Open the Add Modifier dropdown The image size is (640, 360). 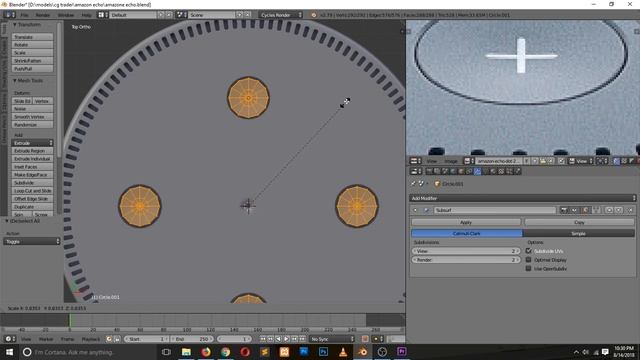pyautogui.click(x=522, y=198)
